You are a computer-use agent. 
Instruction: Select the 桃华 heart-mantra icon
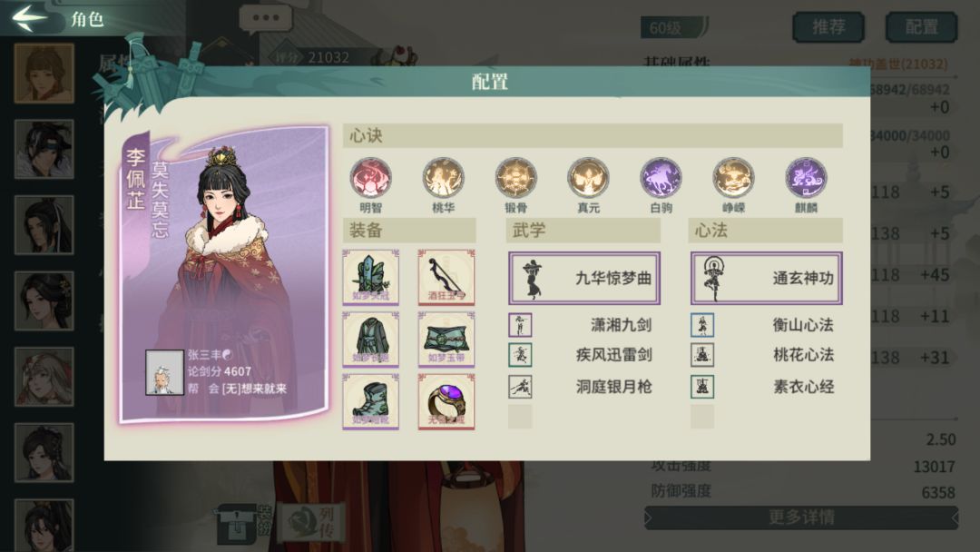pos(443,178)
